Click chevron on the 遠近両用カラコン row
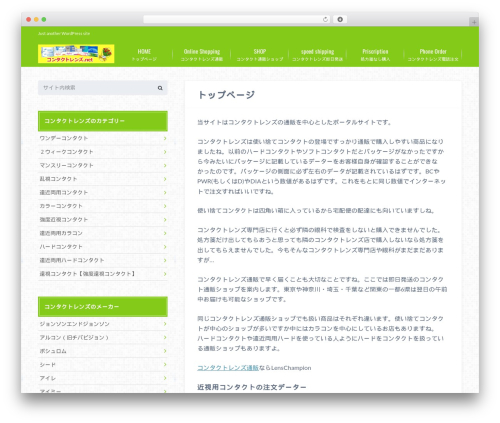This screenshot has height=423, width=500. point(165,233)
